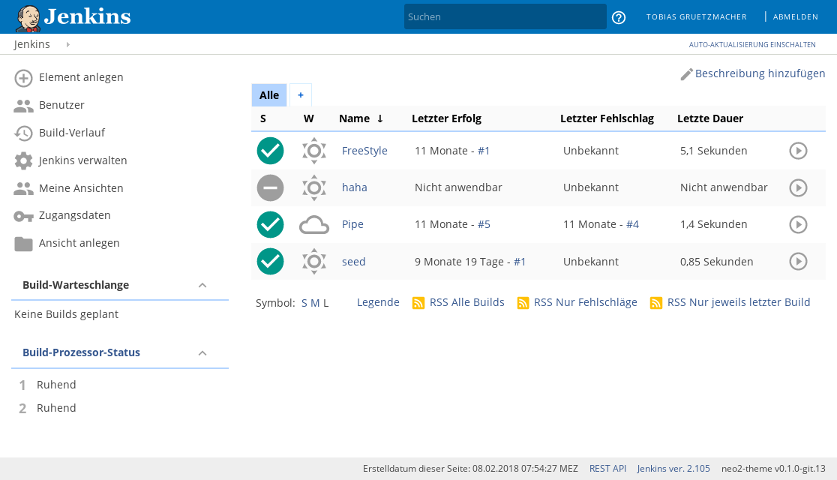
Task: Switch to the Alle view tab
Action: click(x=269, y=95)
